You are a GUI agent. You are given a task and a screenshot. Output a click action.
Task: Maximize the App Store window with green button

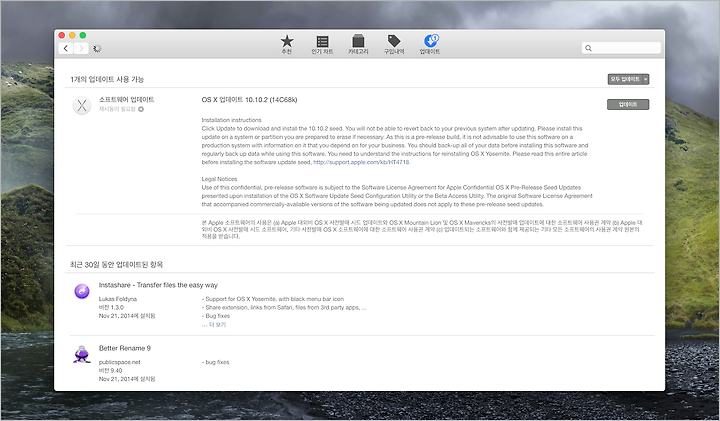tap(83, 35)
